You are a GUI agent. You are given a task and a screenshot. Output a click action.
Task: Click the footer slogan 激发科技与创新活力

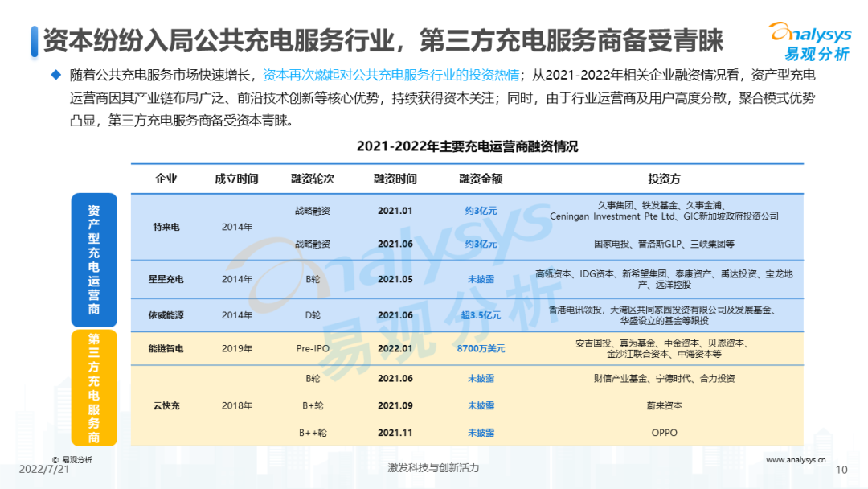433,468
